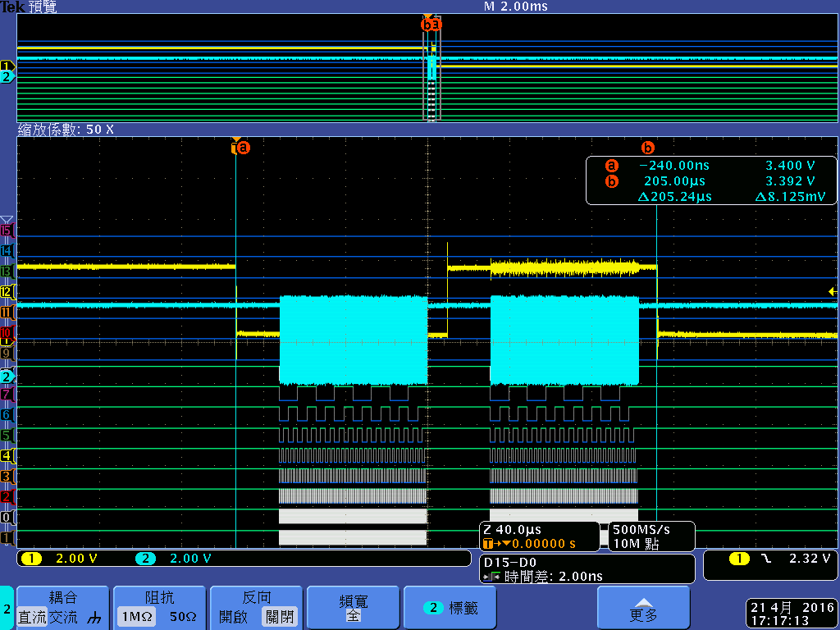This screenshot has width=840, height=630.
Task: Select the white D0 digital channel marker
Action: 7,518
